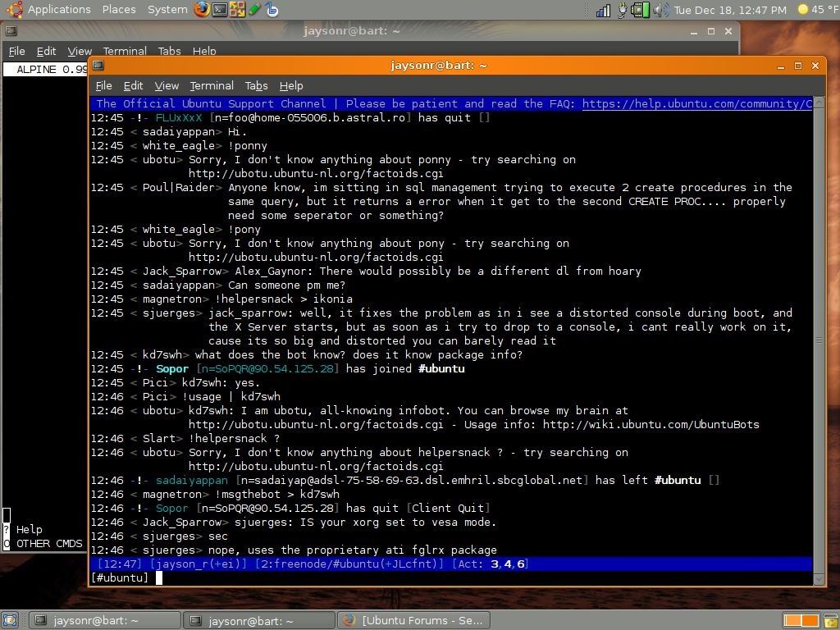Click the power plug battery icon

[x=622, y=10]
